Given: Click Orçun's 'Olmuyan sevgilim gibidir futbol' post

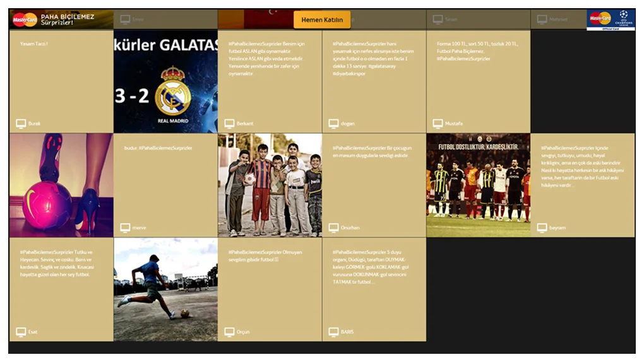Looking at the screenshot, I should 265,255.
